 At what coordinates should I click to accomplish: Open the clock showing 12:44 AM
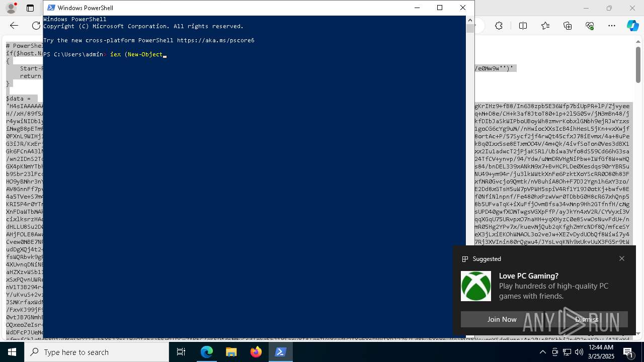tap(601, 352)
